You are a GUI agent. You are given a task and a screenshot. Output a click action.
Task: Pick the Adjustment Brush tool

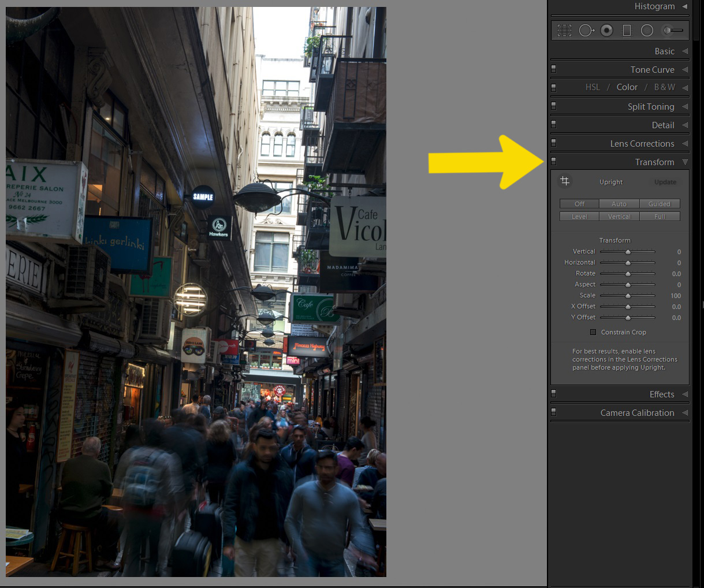pyautogui.click(x=672, y=31)
